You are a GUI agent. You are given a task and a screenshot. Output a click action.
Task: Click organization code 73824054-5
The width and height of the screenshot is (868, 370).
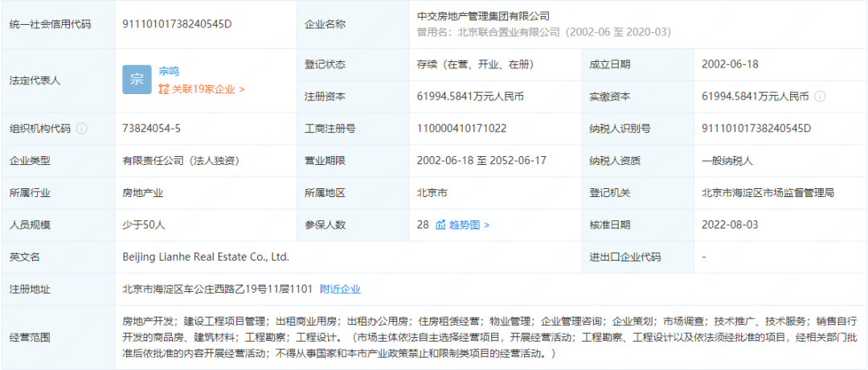tap(151, 129)
